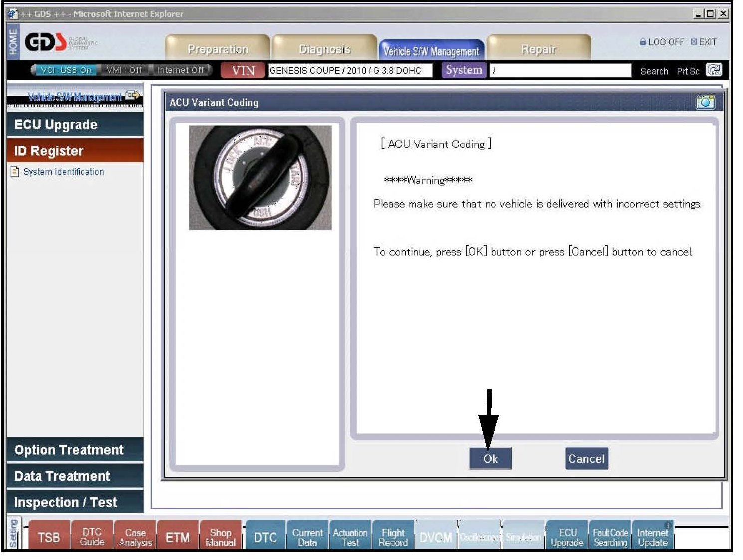Click the camera screenshot icon in dialog header
The width and height of the screenshot is (743, 560).
(x=705, y=102)
